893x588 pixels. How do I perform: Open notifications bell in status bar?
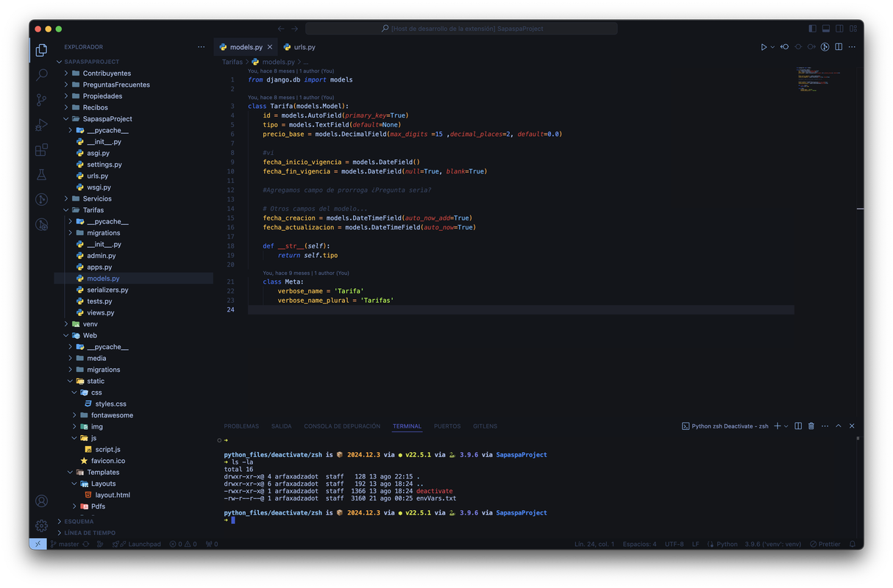(x=853, y=544)
